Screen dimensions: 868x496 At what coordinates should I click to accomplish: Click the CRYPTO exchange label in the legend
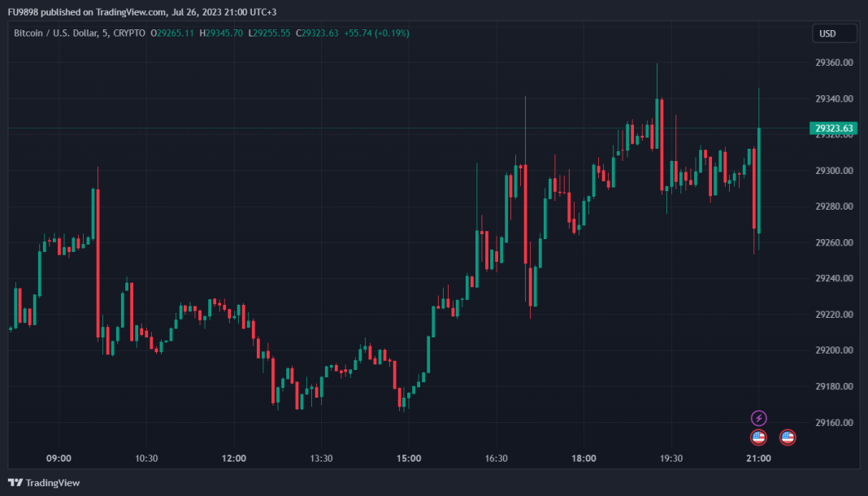tap(130, 33)
